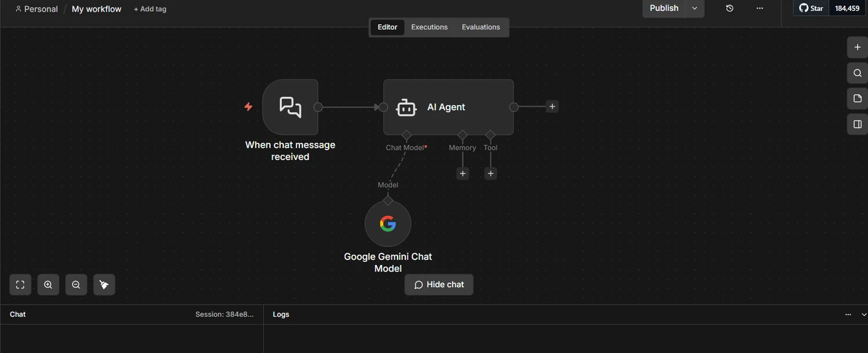Click the Hide chat button
The height and width of the screenshot is (353, 868).
pos(439,285)
